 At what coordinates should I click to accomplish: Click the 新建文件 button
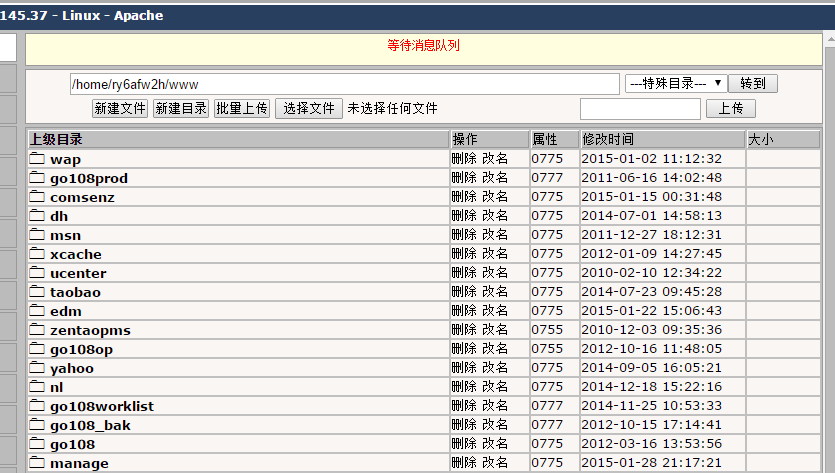120,109
